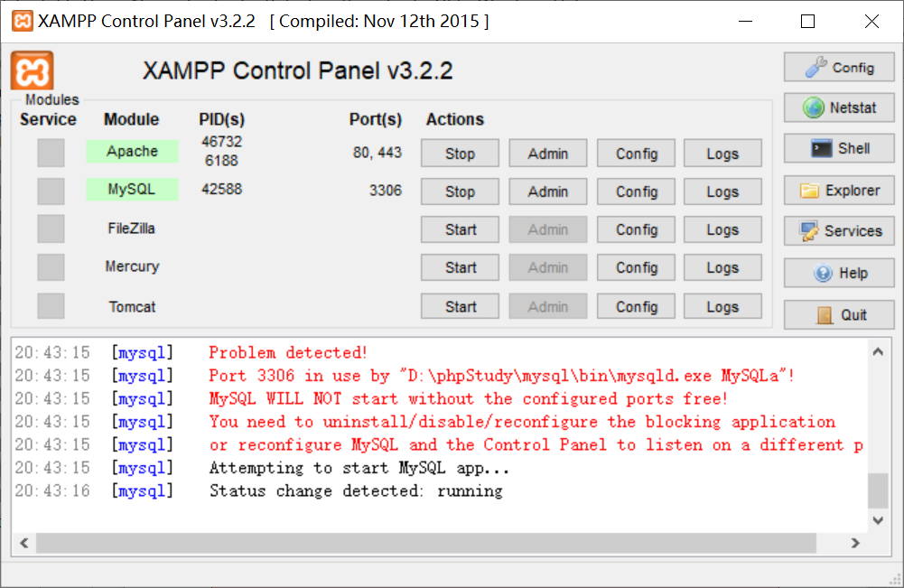Image resolution: width=904 pixels, height=588 pixels.
Task: Click the XAMPP logo in the title bar
Action: tap(23, 22)
